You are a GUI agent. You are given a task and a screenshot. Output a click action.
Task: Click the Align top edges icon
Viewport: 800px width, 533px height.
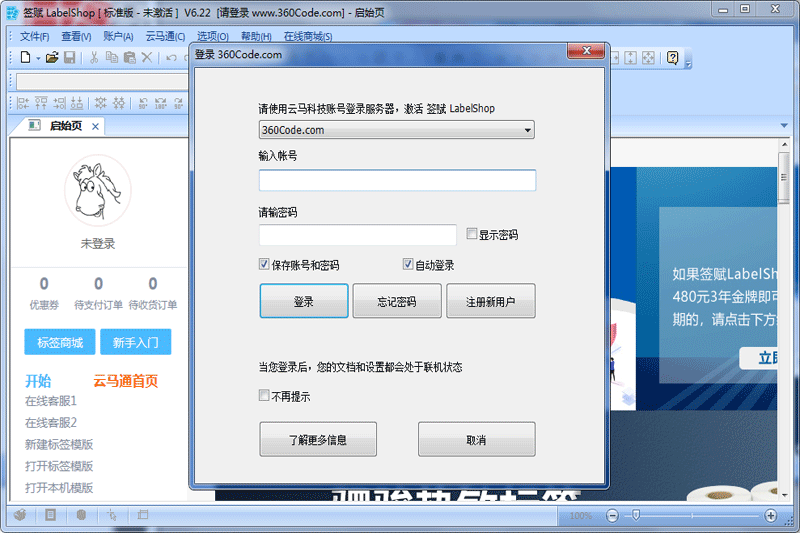coord(41,103)
